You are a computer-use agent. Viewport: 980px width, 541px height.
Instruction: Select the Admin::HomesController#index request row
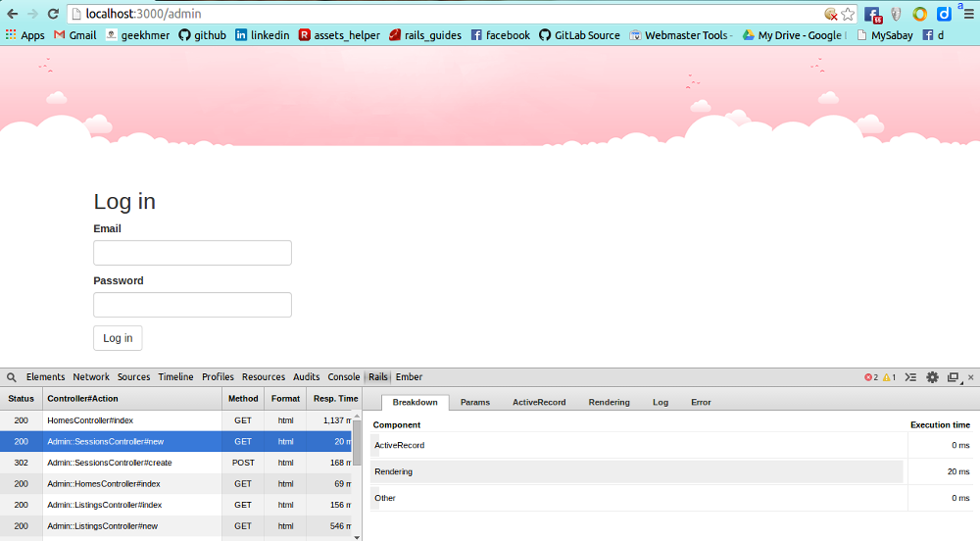[x=176, y=484]
